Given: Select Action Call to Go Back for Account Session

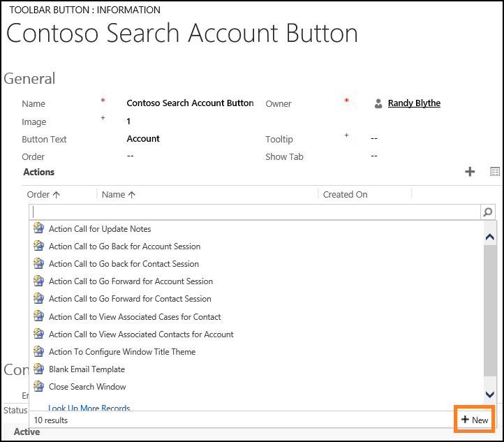Looking at the screenshot, I should 124,246.
